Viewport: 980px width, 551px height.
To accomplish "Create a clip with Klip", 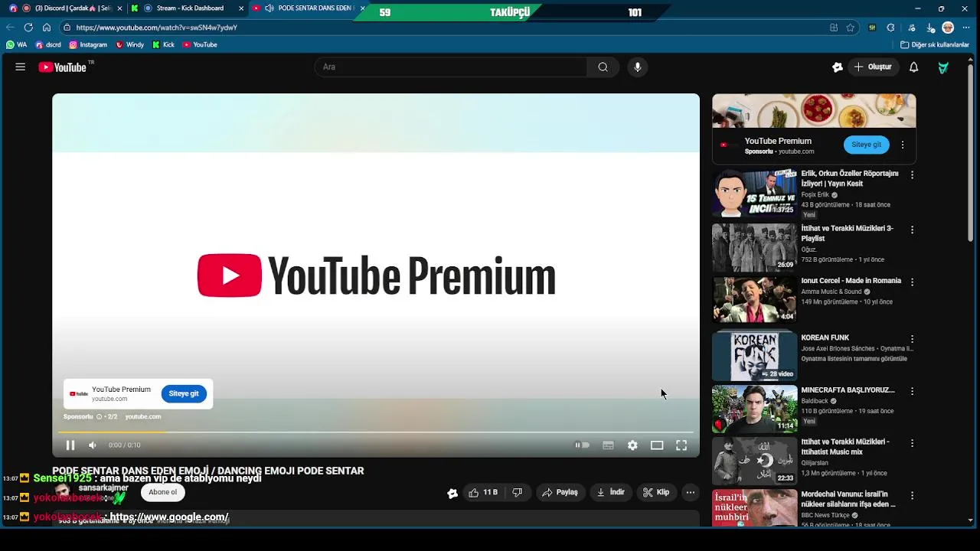I will point(655,493).
